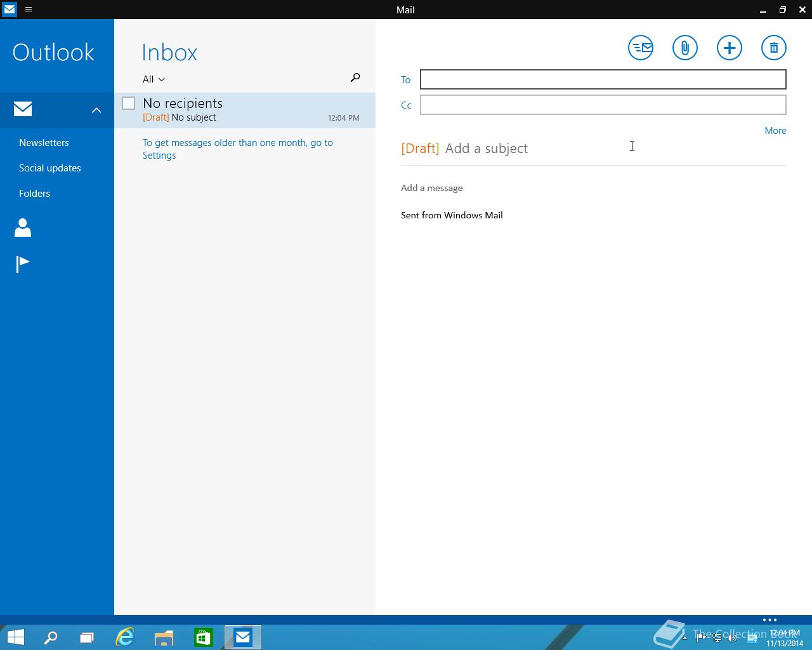The width and height of the screenshot is (812, 650).
Task: Tick the No recipients draft checkbox
Action: (128, 103)
